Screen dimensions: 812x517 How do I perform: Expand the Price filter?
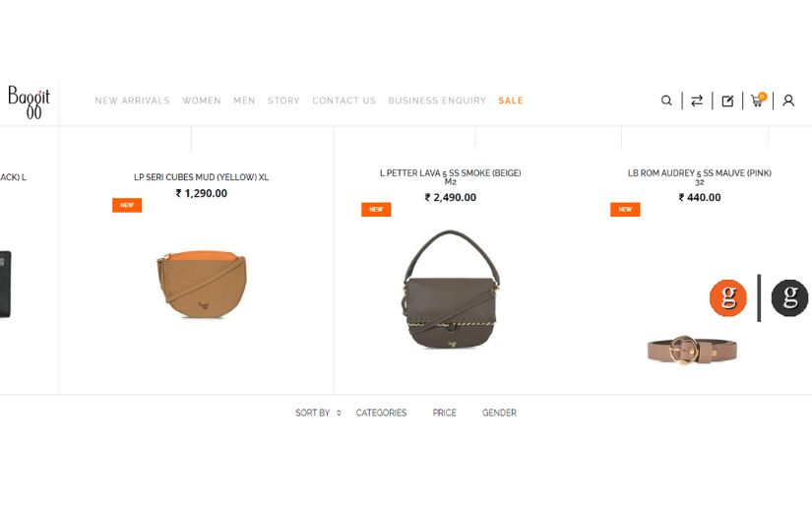tap(444, 413)
